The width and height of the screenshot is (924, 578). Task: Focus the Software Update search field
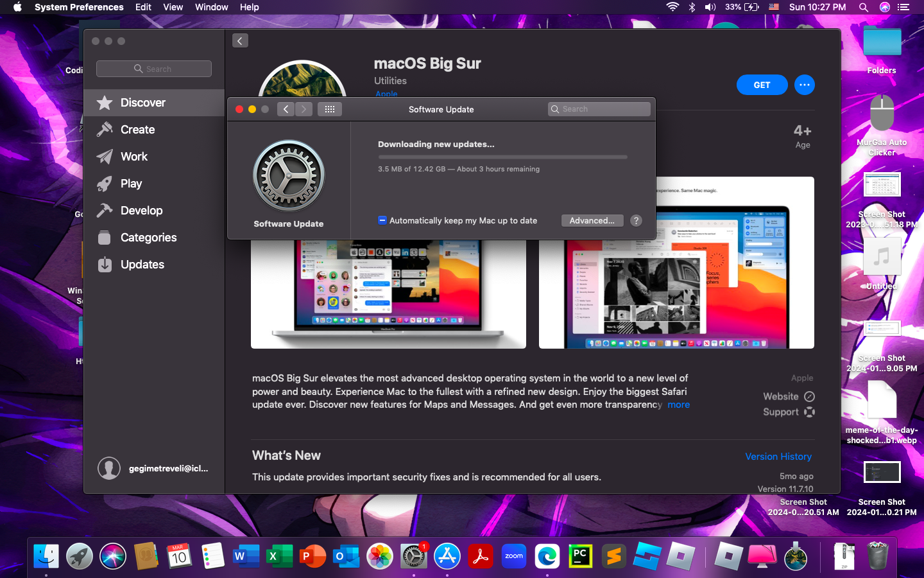click(x=599, y=109)
